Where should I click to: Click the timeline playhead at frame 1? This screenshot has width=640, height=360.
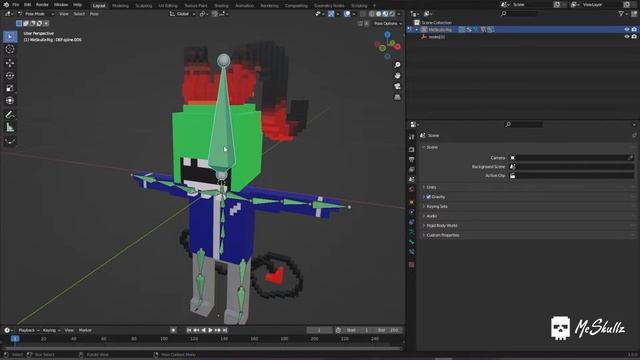click(15, 339)
